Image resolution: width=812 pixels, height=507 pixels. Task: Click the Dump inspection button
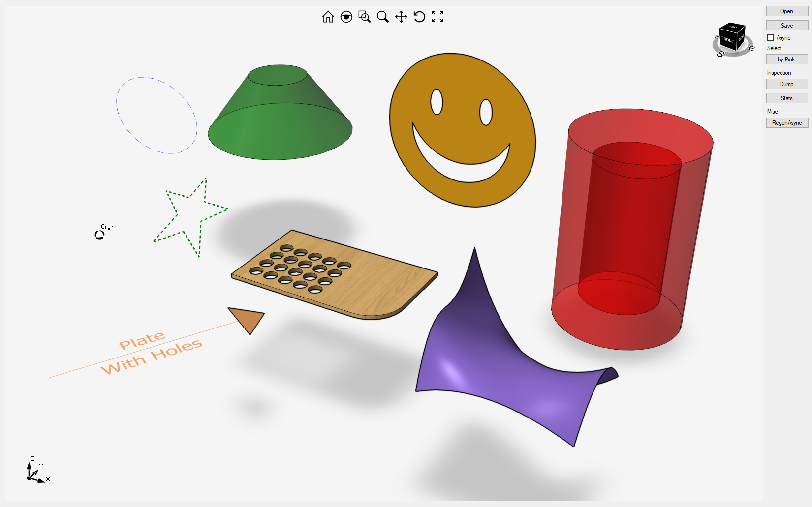coord(786,84)
